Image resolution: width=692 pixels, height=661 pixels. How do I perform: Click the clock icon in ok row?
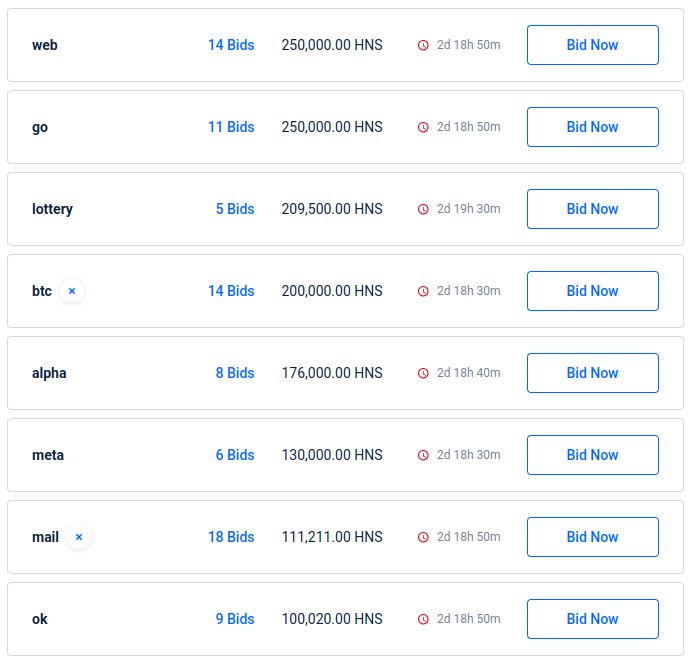point(423,619)
